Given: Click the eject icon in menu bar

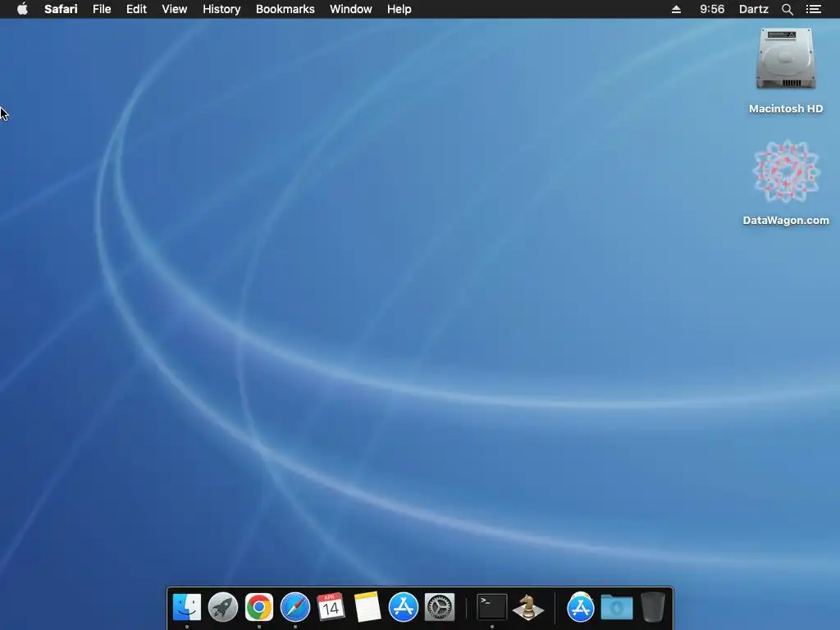Looking at the screenshot, I should pyautogui.click(x=676, y=9).
